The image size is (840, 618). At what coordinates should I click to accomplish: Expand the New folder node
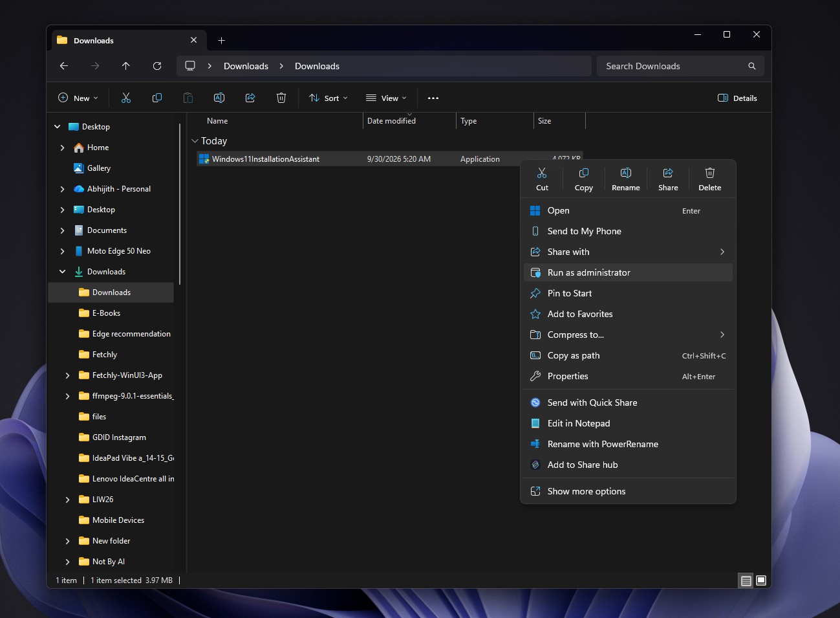pos(67,541)
